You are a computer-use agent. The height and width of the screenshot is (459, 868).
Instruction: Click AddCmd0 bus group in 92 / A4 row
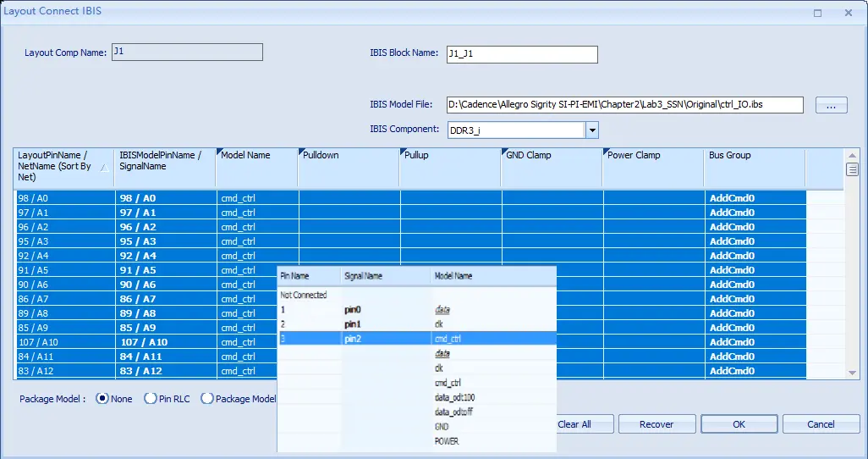click(x=755, y=256)
